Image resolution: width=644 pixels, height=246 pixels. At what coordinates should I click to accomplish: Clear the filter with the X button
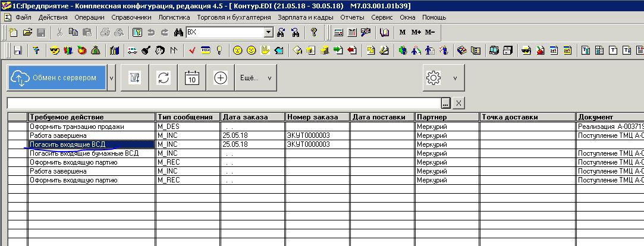[x=458, y=103]
